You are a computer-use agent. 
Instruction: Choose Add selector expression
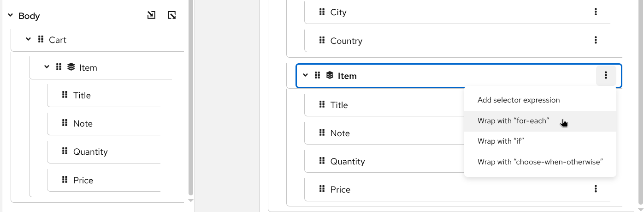[x=519, y=100]
